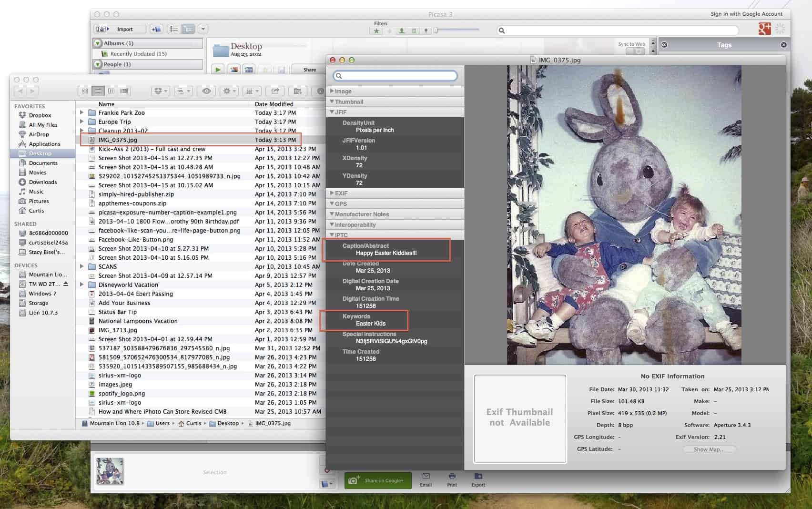Click the metadata search field
Image resolution: width=812 pixels, height=509 pixels.
click(396, 76)
